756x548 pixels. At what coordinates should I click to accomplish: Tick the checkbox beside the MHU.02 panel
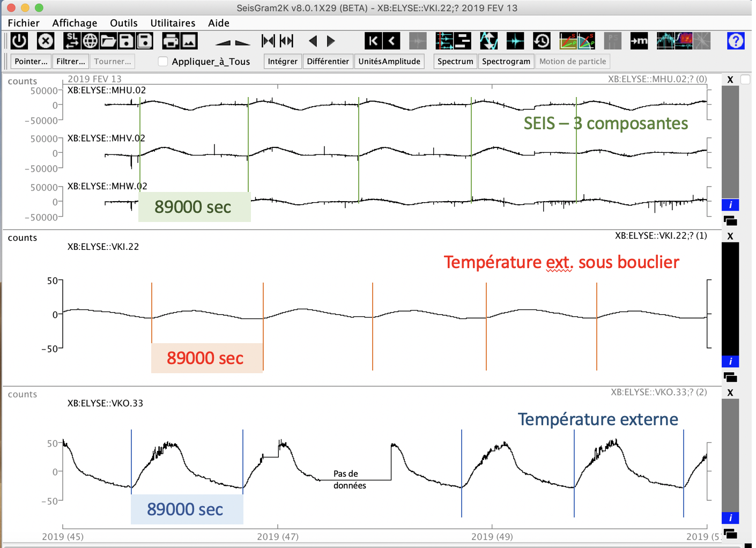click(x=745, y=79)
